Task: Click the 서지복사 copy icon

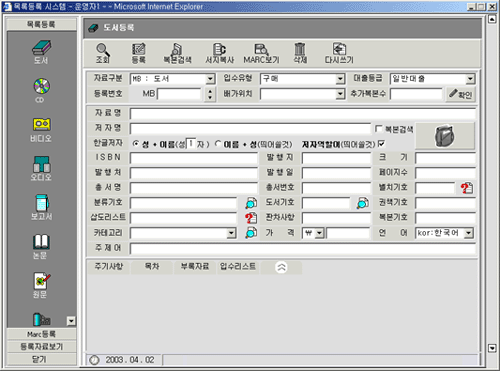Action: (220, 53)
